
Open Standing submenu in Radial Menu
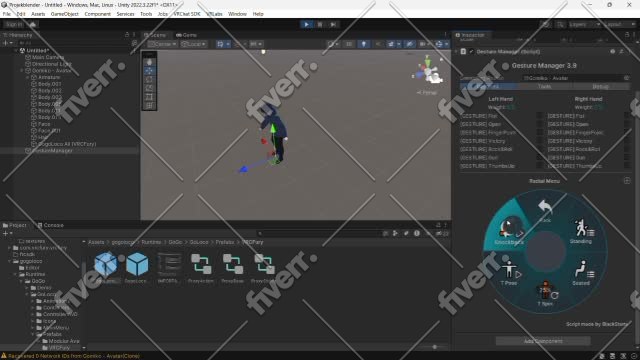(x=581, y=231)
